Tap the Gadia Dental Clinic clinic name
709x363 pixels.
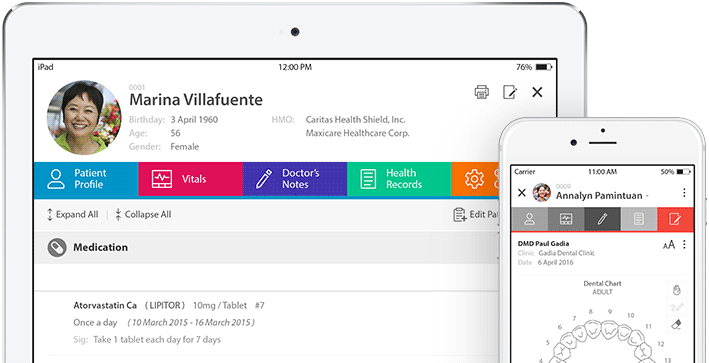point(566,253)
